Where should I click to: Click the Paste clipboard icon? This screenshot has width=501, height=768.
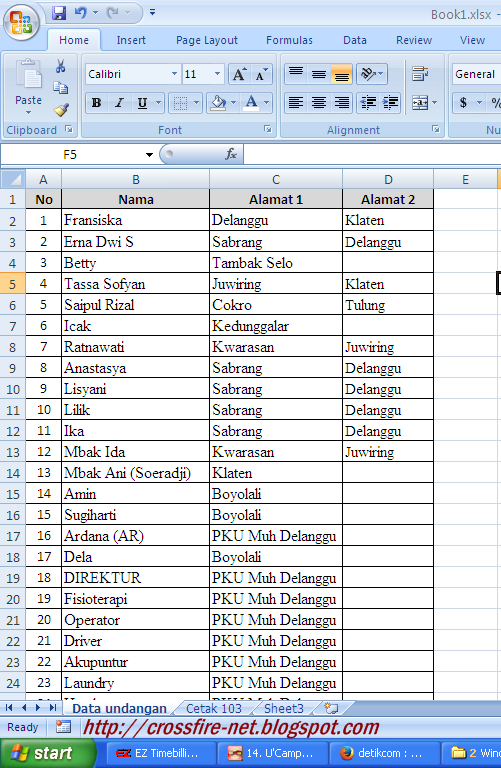point(28,75)
